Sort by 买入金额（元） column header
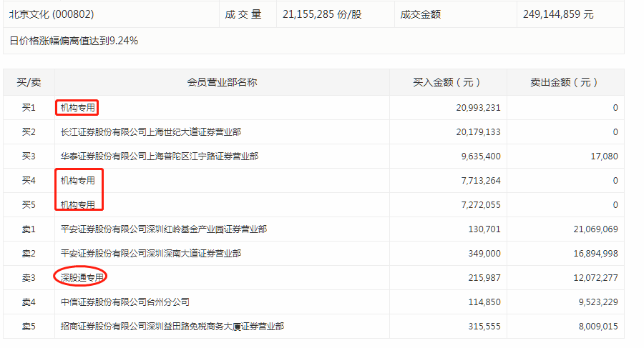644x348 pixels. click(x=447, y=82)
